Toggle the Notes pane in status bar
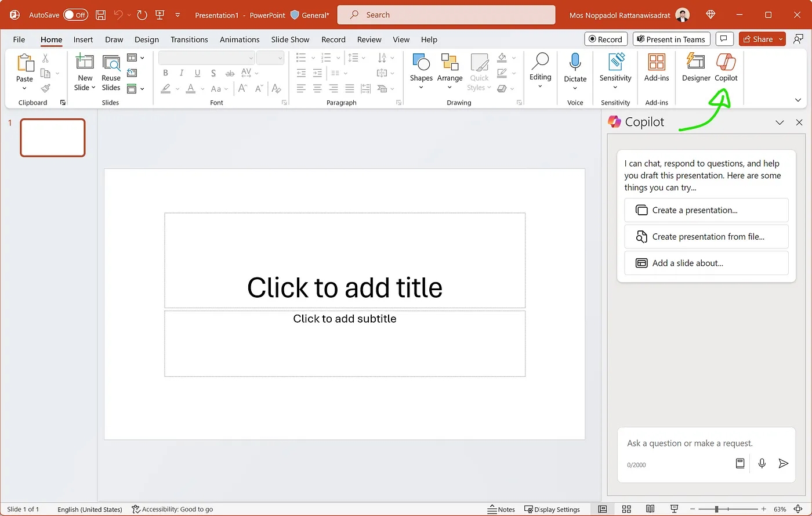 pos(502,509)
